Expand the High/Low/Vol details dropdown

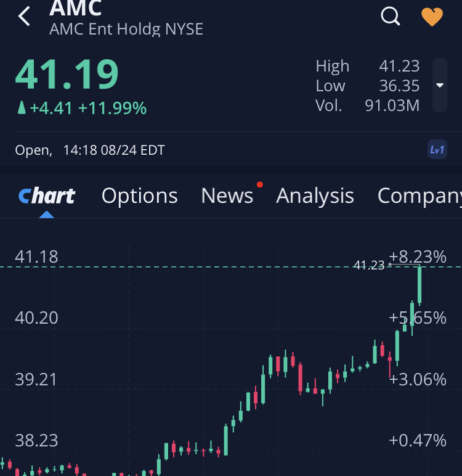click(440, 85)
